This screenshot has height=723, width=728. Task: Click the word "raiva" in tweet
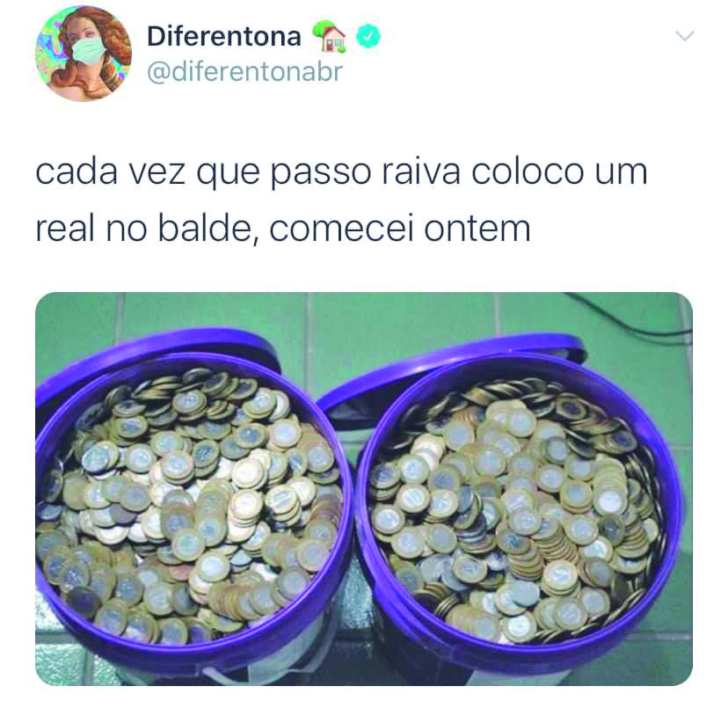click(421, 172)
